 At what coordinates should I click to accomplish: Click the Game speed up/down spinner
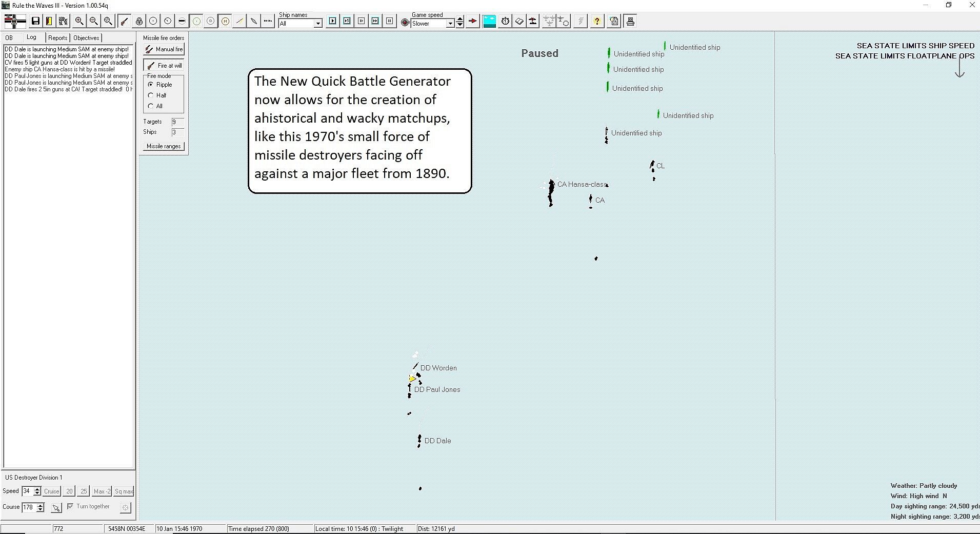460,23
